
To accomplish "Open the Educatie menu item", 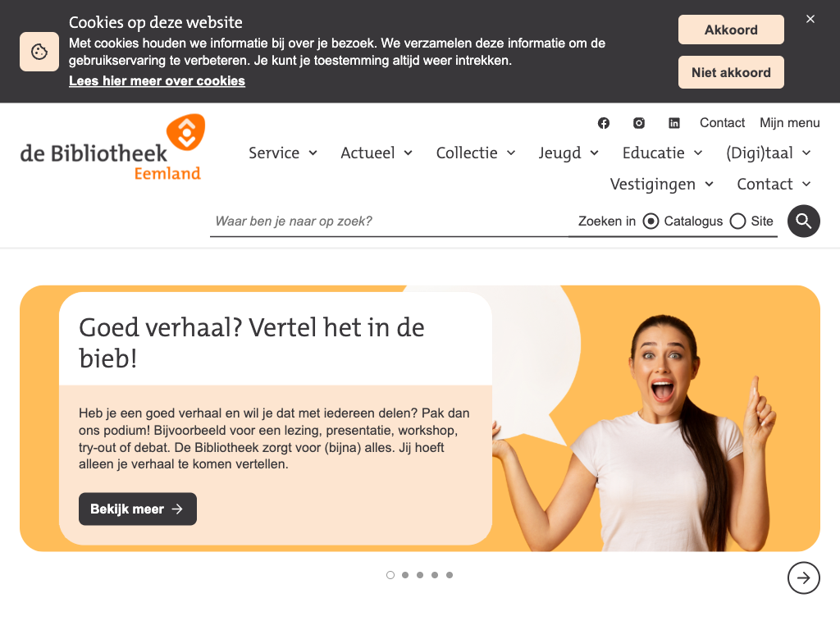I will 663,153.
